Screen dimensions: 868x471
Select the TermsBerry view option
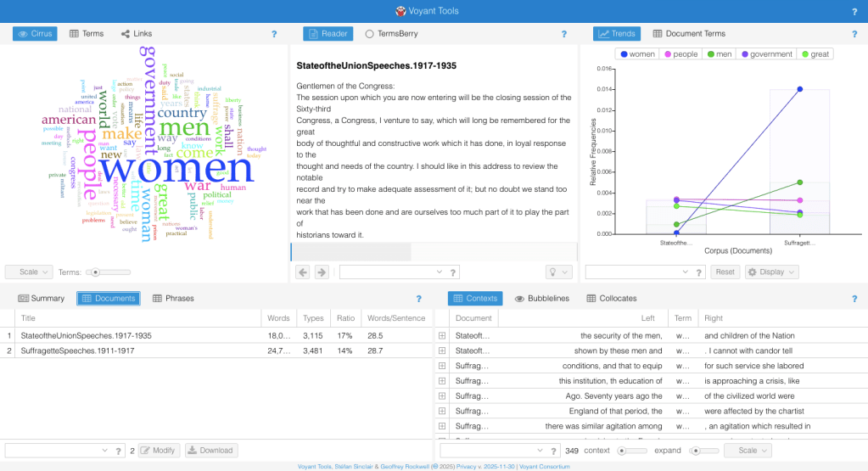click(x=391, y=34)
